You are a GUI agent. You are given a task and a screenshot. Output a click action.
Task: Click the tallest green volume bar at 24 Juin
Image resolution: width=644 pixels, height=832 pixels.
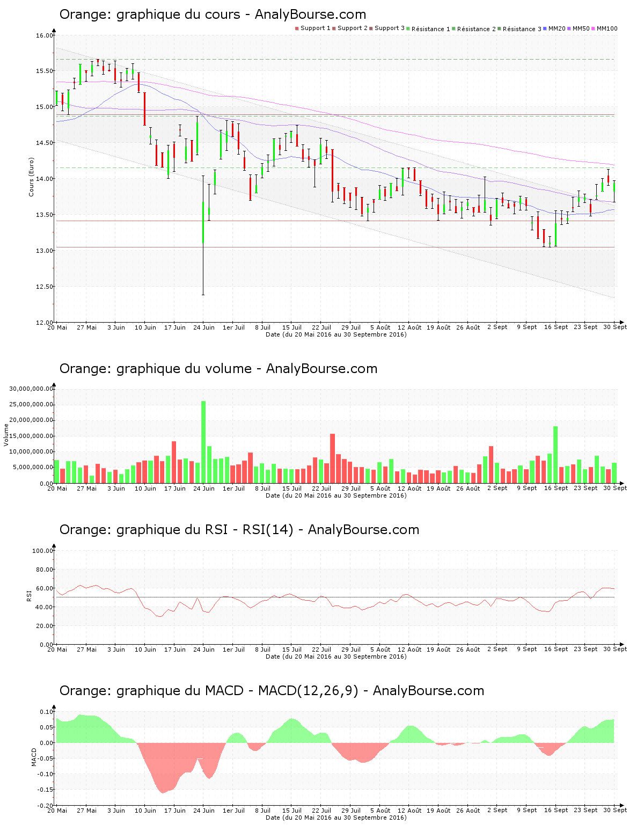203,442
